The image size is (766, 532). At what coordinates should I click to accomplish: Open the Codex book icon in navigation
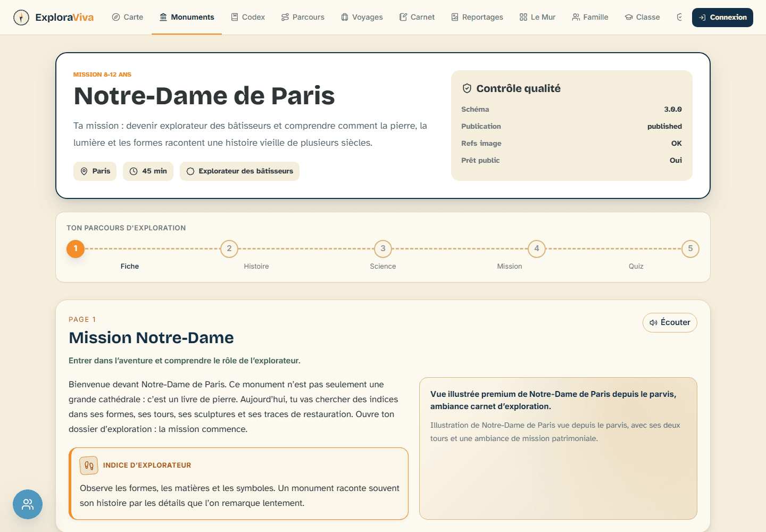(235, 17)
